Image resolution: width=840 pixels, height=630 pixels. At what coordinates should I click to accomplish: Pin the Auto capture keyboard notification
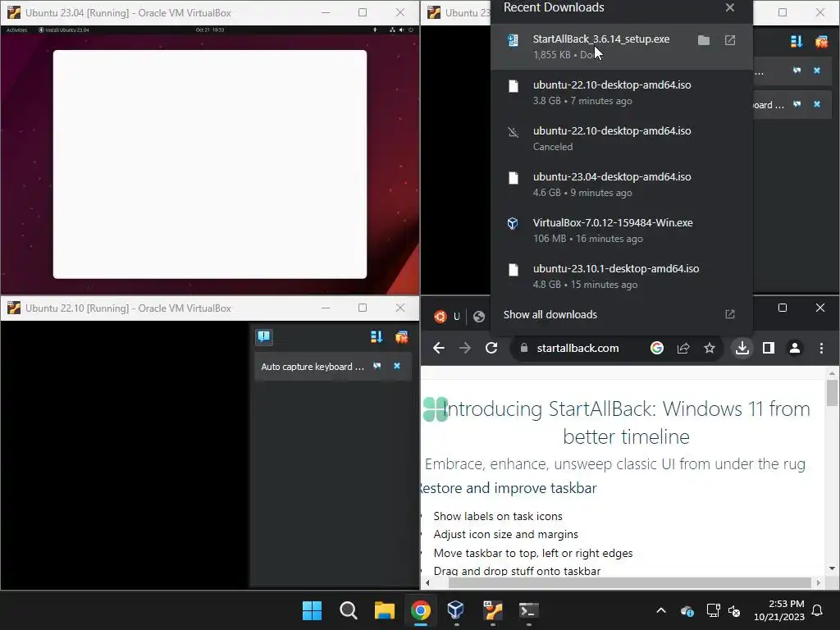pyautogui.click(x=377, y=367)
